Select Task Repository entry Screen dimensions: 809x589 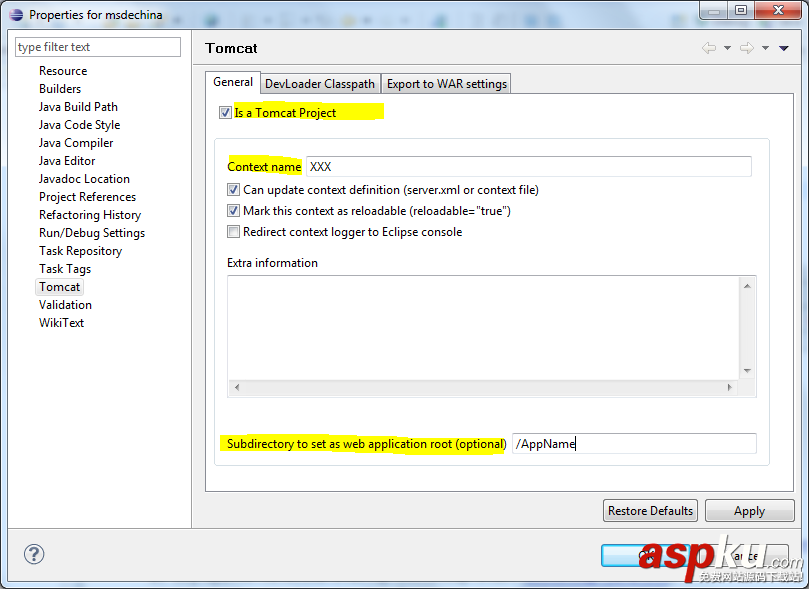pos(80,251)
